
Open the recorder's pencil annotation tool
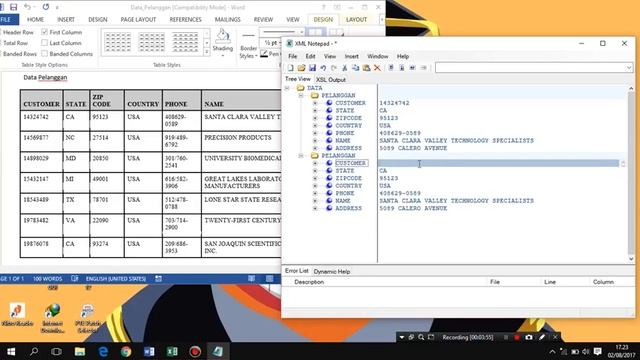(542, 337)
